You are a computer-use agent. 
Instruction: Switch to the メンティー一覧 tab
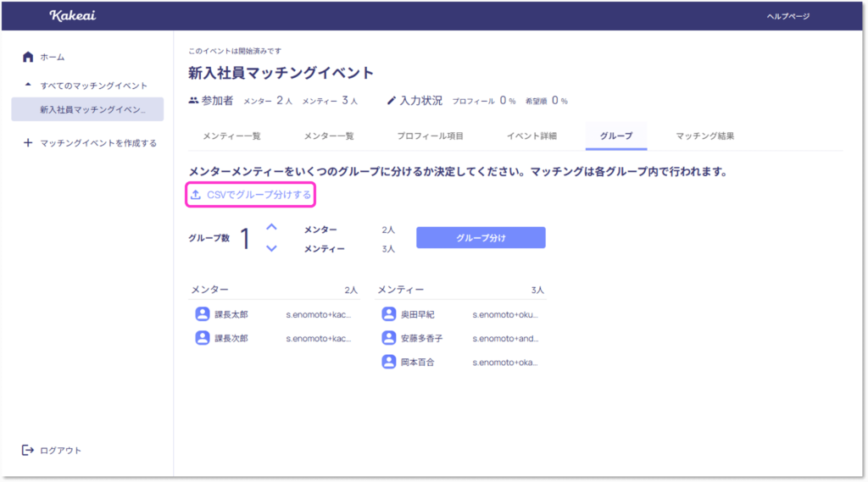point(231,136)
